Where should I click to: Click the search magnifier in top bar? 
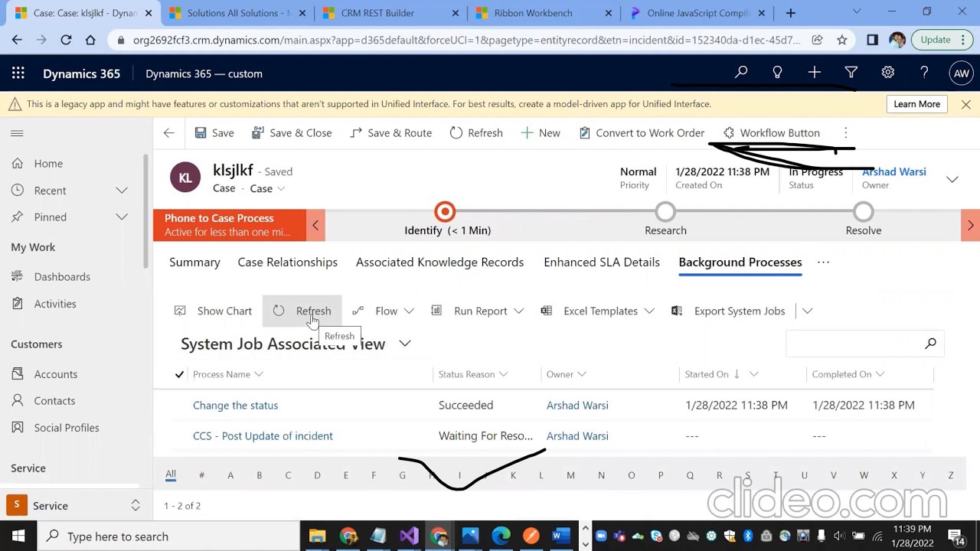(x=740, y=73)
